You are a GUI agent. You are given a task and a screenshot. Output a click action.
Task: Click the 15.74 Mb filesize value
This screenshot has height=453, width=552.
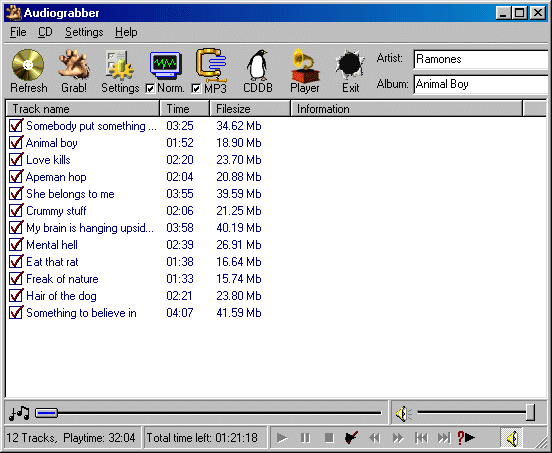point(239,279)
